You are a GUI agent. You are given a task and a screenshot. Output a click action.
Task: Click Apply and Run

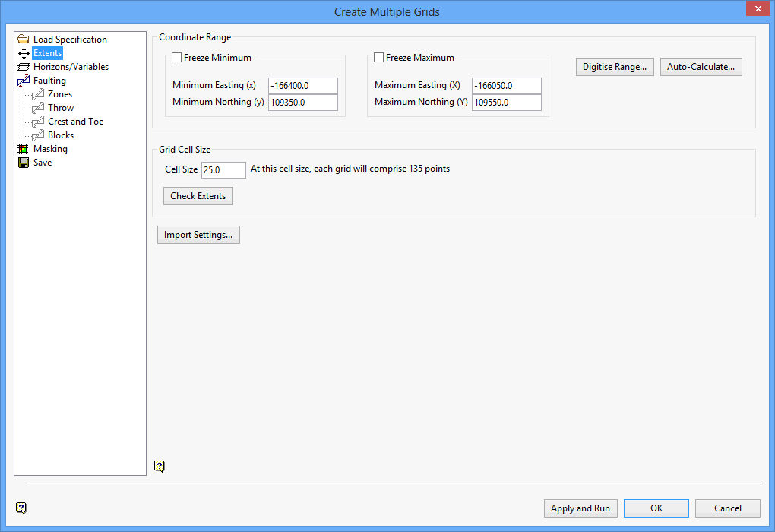point(580,508)
